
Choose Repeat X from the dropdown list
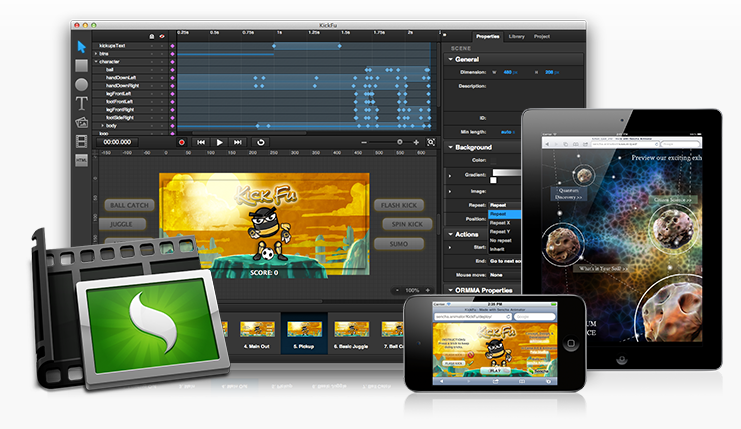point(505,223)
